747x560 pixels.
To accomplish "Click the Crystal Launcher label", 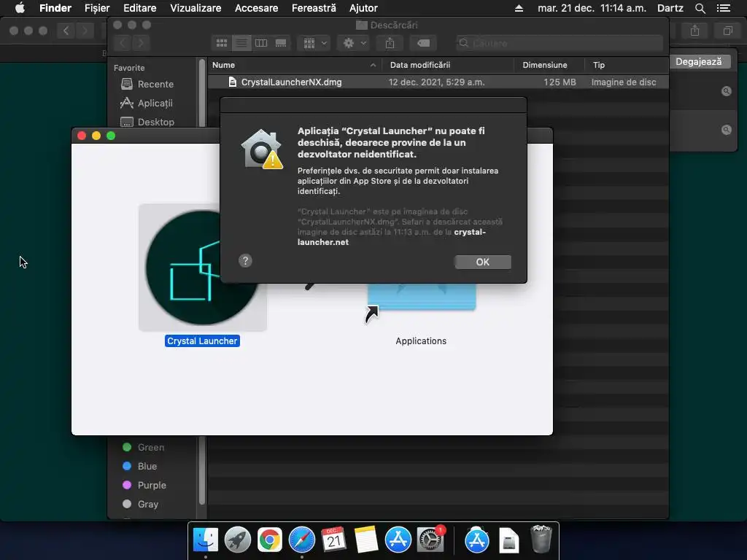I will [202, 341].
